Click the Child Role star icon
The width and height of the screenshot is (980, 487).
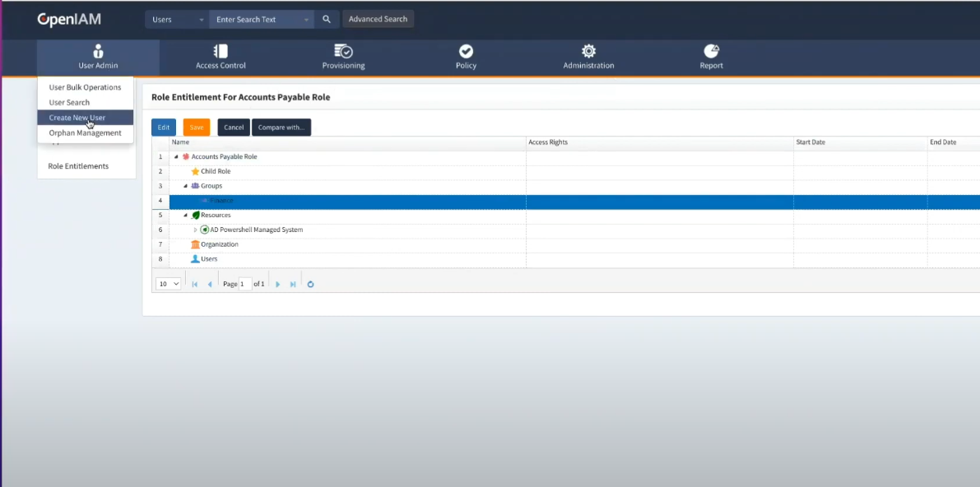pos(195,171)
